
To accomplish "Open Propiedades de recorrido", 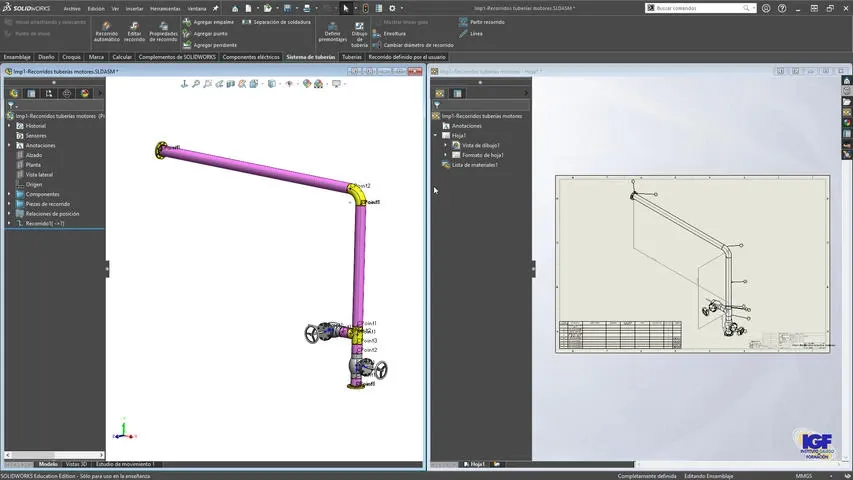I will [x=163, y=32].
